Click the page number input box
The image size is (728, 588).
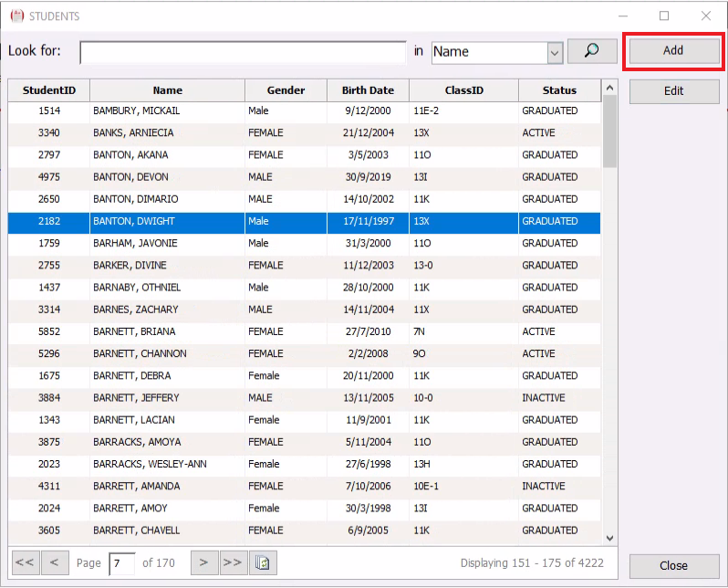click(122, 564)
